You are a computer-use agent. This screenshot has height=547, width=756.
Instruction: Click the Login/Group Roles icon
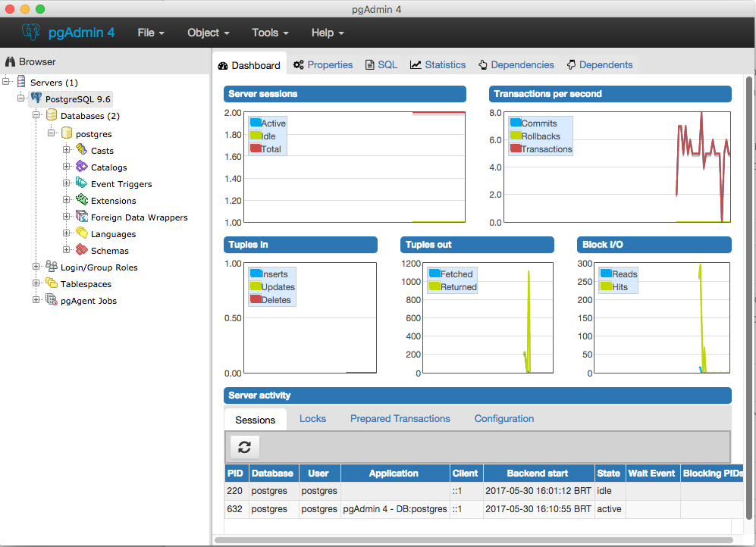[x=52, y=266]
